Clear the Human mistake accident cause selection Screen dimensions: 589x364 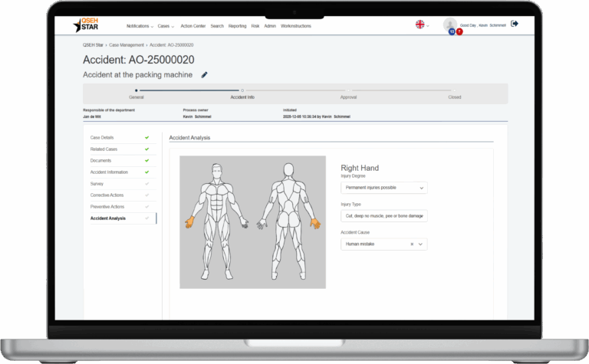pos(412,244)
